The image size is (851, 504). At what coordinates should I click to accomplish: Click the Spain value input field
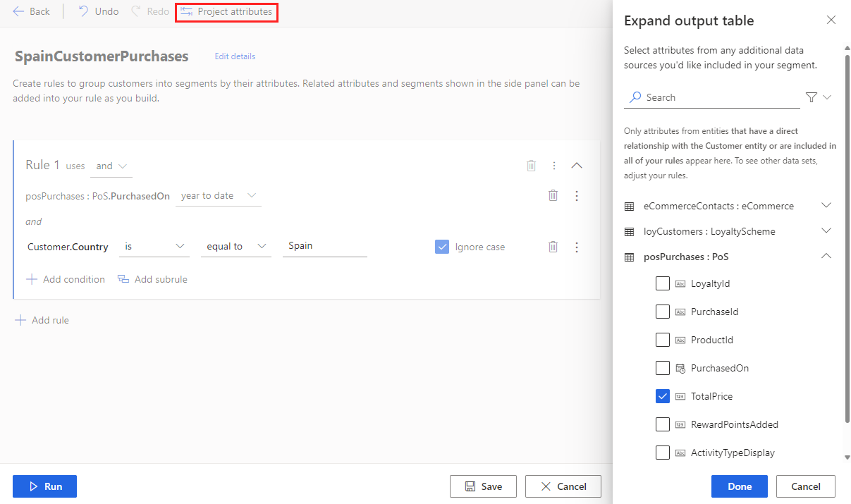[324, 245]
